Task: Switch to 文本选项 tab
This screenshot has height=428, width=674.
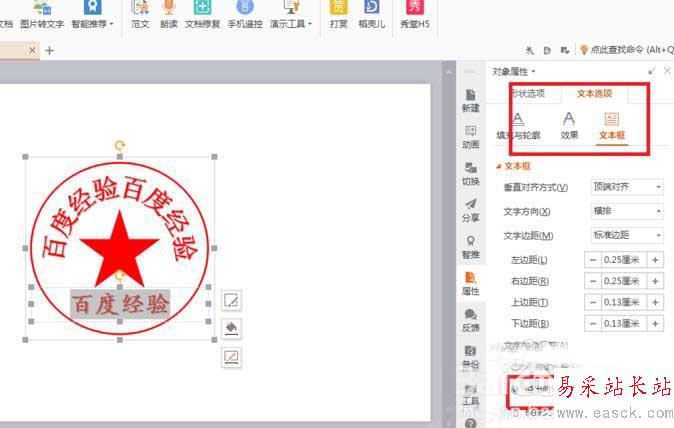Action: click(x=594, y=93)
